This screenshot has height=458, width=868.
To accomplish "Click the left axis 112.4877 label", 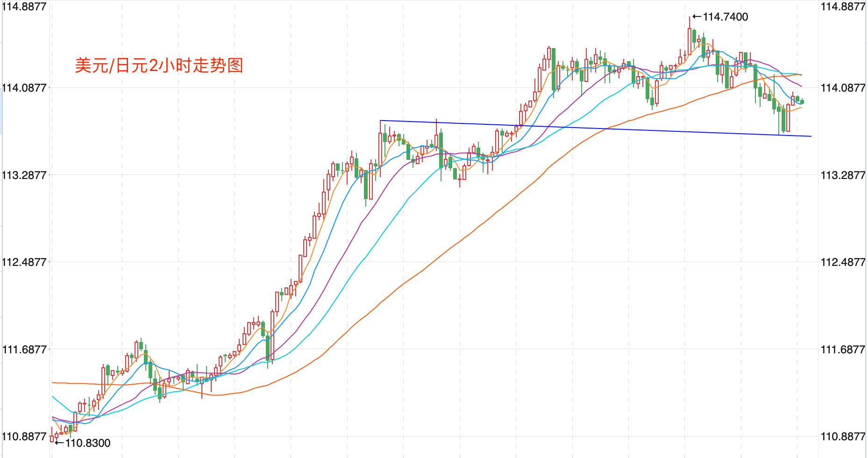I will [x=24, y=262].
